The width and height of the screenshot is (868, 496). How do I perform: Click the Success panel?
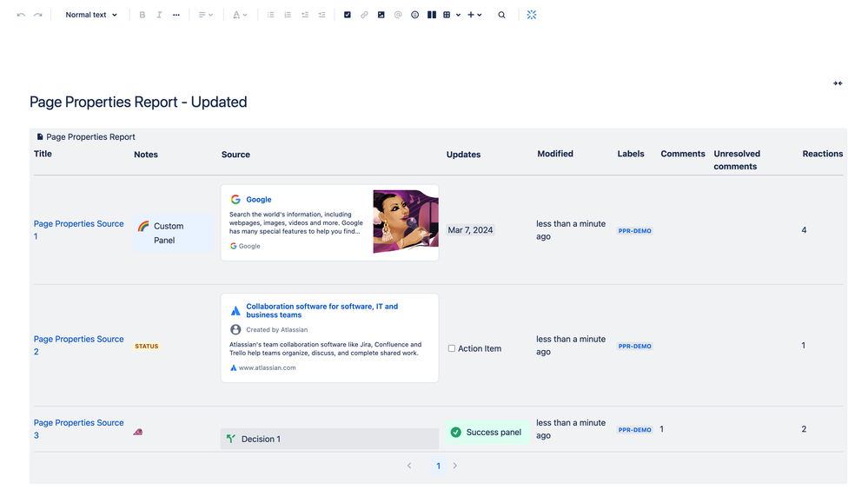[487, 432]
